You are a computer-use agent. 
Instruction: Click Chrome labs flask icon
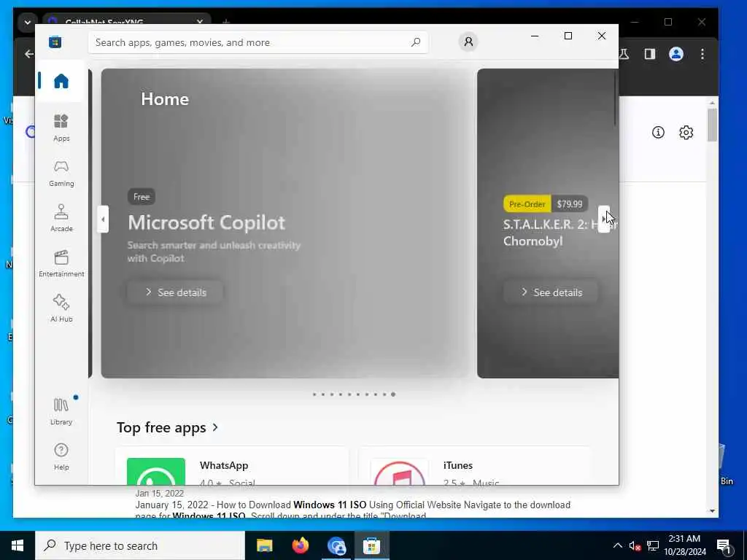pyautogui.click(x=624, y=54)
